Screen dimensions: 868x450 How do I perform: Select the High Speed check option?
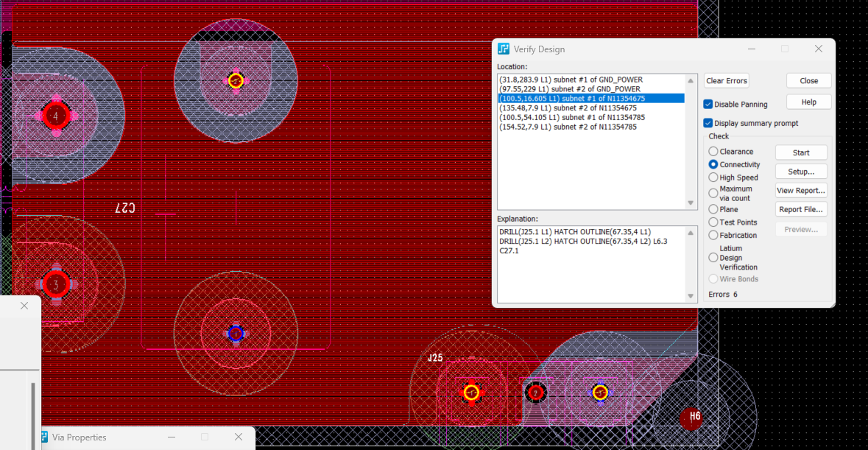tap(713, 177)
